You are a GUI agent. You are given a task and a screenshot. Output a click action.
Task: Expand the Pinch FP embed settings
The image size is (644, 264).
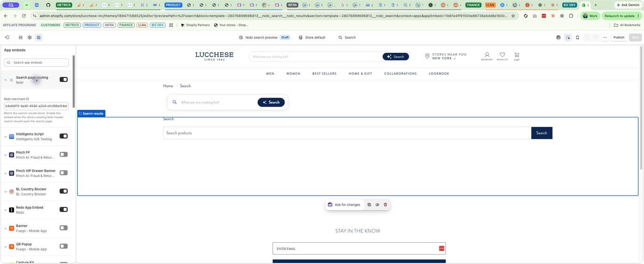click(6, 155)
